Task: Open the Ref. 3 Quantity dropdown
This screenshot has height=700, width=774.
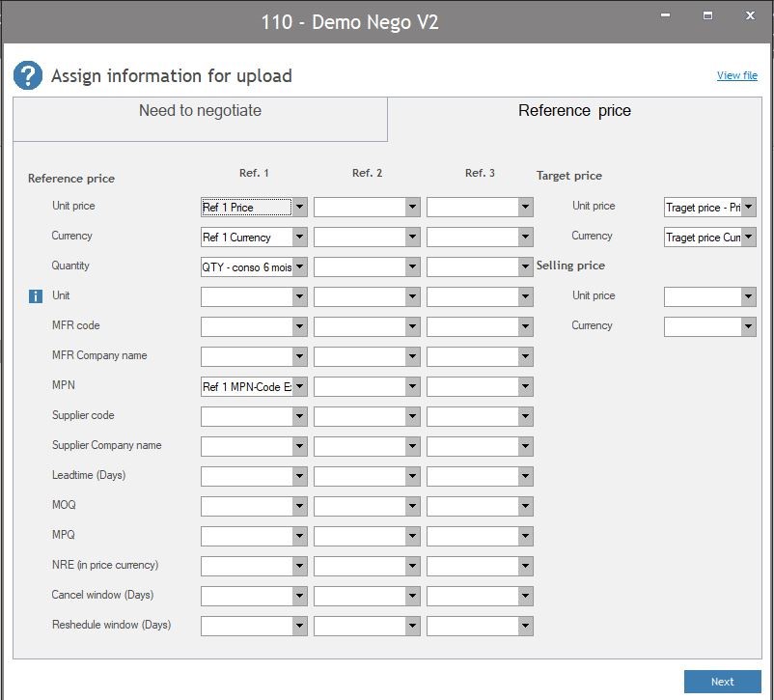Action: tap(525, 267)
